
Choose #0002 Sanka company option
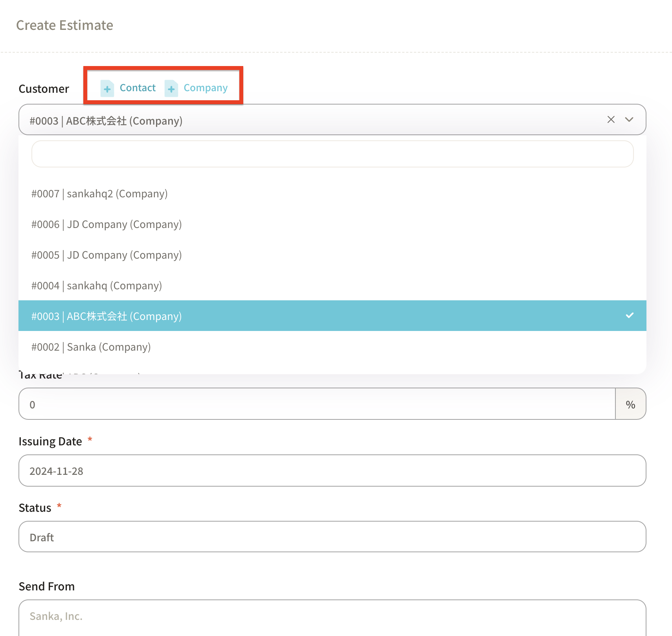(91, 347)
